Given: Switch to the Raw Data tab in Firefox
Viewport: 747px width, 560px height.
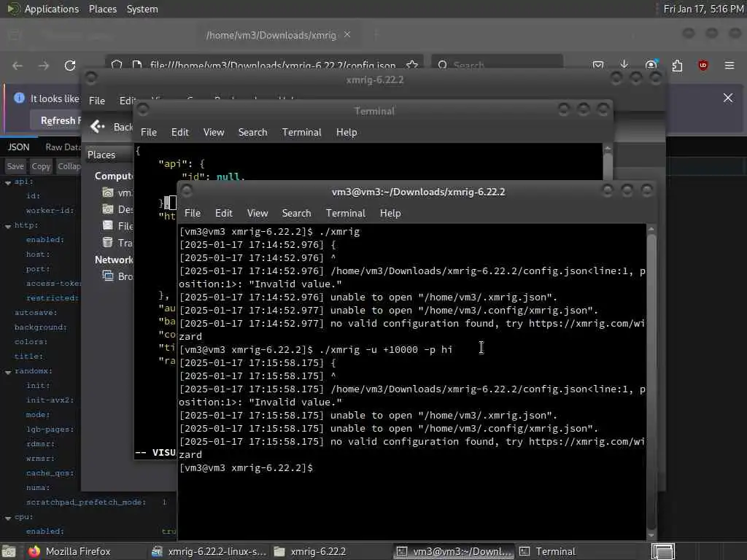Looking at the screenshot, I should [x=63, y=147].
